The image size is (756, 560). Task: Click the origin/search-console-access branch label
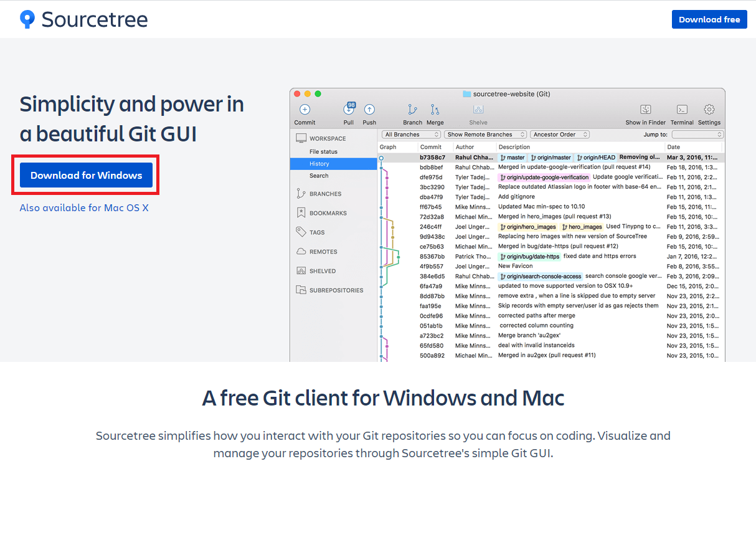[x=541, y=277]
